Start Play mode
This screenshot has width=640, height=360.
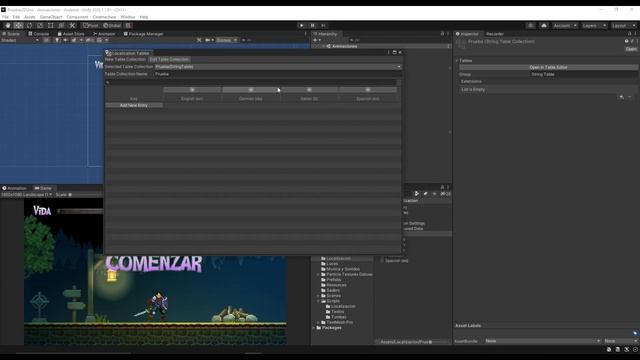(302, 25)
